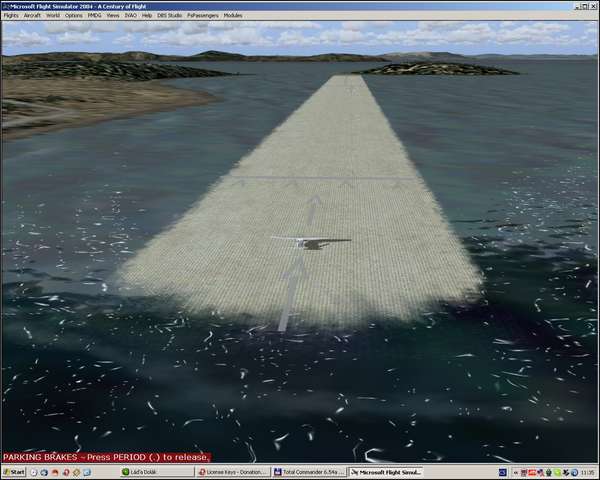
Task: Click the Windows Start button
Action: click(x=14, y=472)
